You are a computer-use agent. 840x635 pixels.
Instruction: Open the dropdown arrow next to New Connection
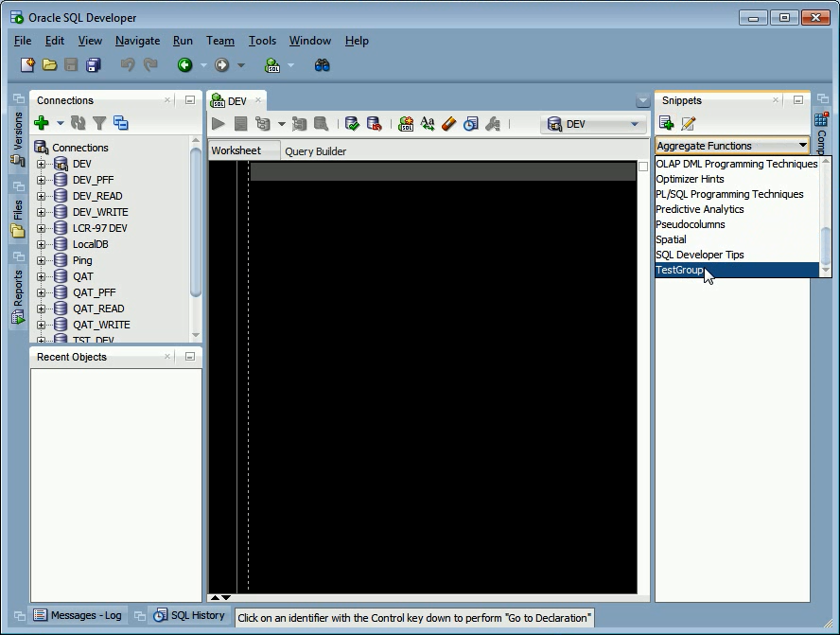pyautogui.click(x=60, y=123)
